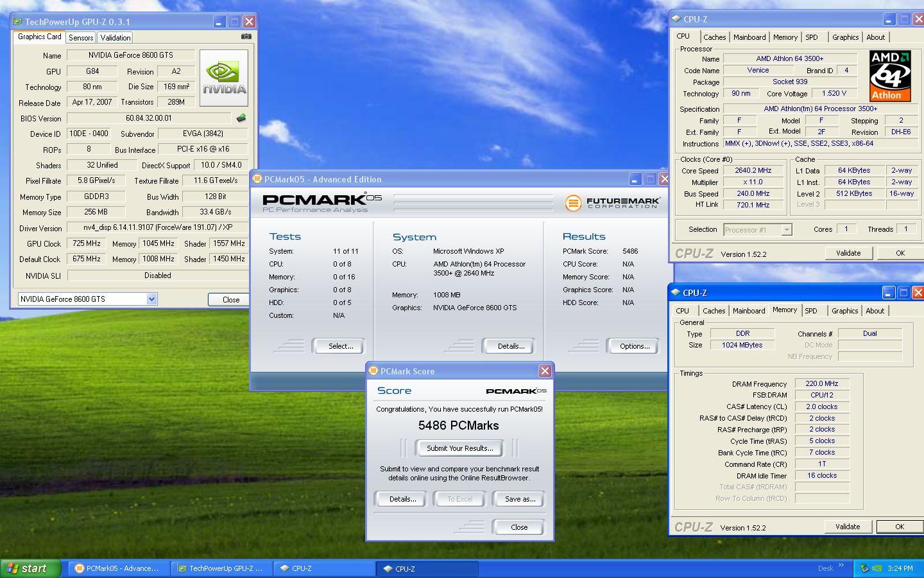Open CPU tab in lower CPU-Z window
Viewport: 924px width, 578px height.
tap(683, 311)
